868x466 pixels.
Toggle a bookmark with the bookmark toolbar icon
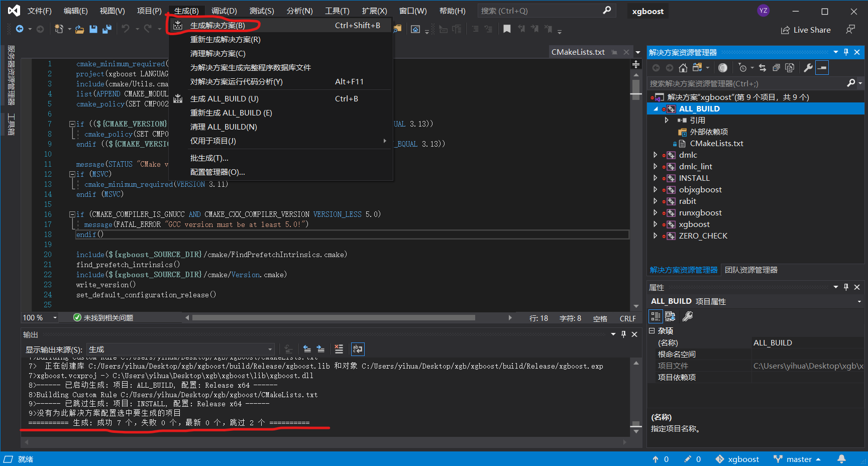507,29
